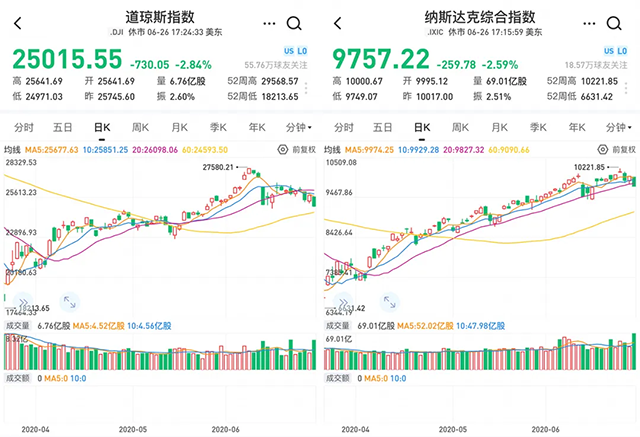Tap the last volume bar in 道琼斯 chart
The image size is (640, 437).
coord(314,355)
